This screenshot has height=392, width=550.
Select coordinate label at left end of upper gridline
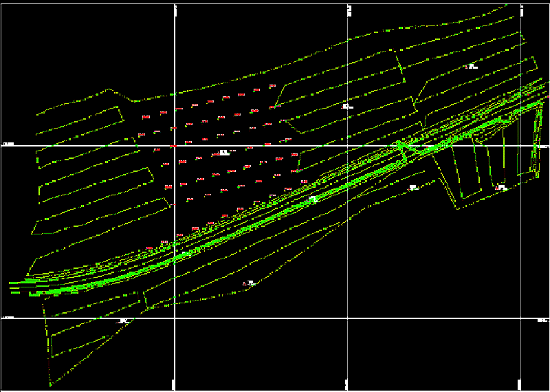[9, 144]
